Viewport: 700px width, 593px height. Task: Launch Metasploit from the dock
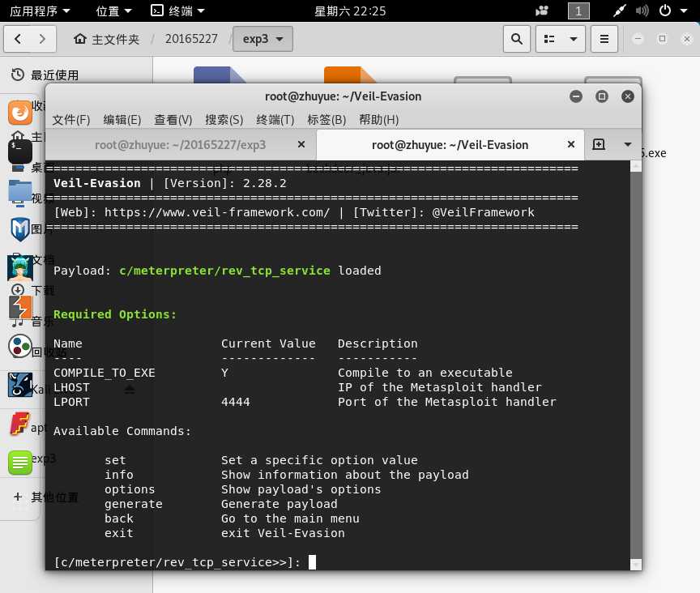(x=20, y=229)
